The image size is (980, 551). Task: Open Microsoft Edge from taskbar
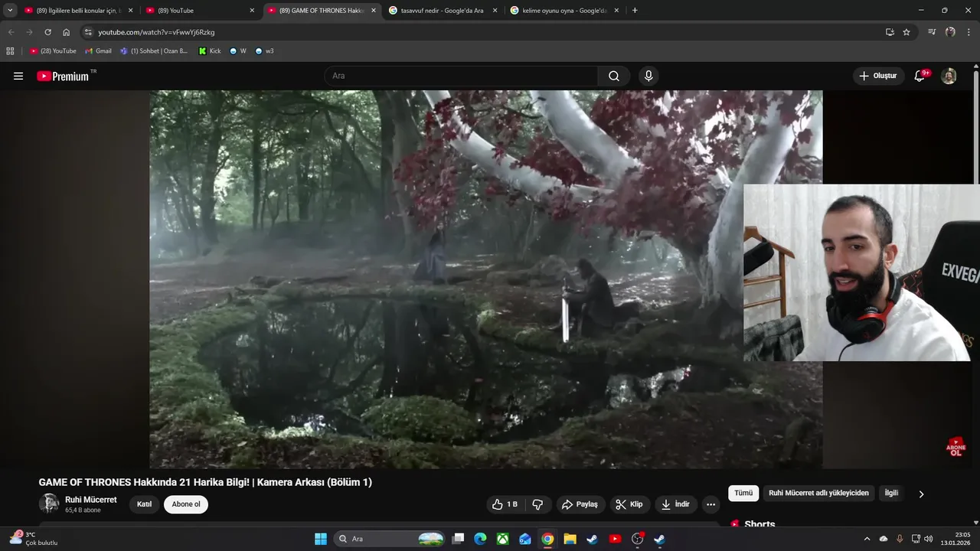[x=480, y=539]
